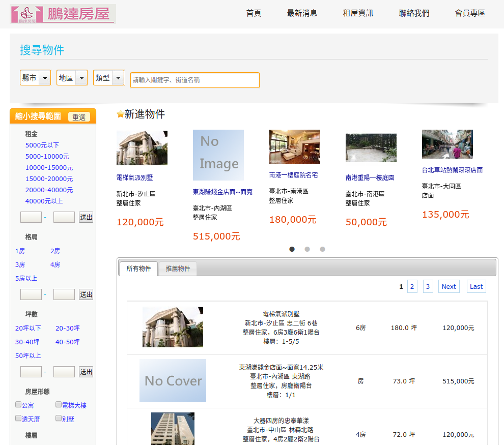Filter rent by 15000-20000元
This screenshot has height=447, width=504.
(49, 179)
